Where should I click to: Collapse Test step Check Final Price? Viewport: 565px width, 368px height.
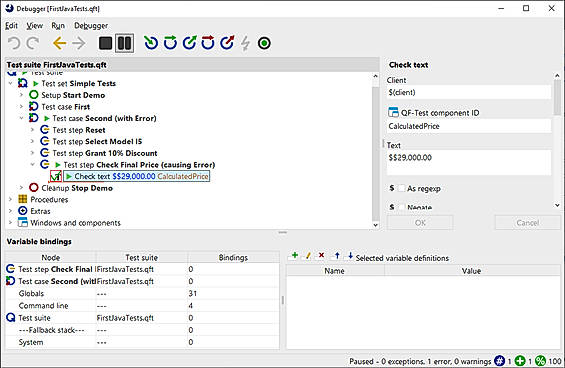[x=32, y=164]
